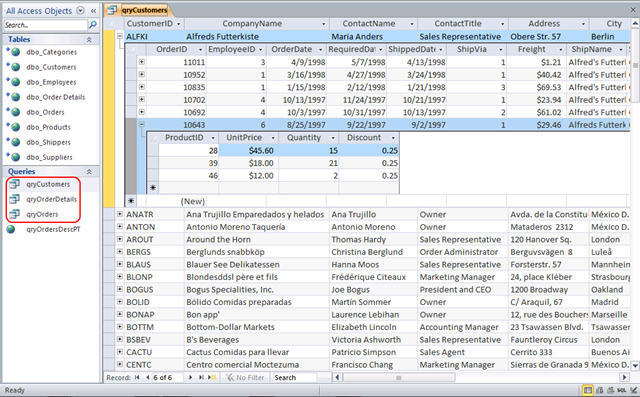The image size is (640, 397).
Task: Select ShipName column header
Action: pos(597,49)
